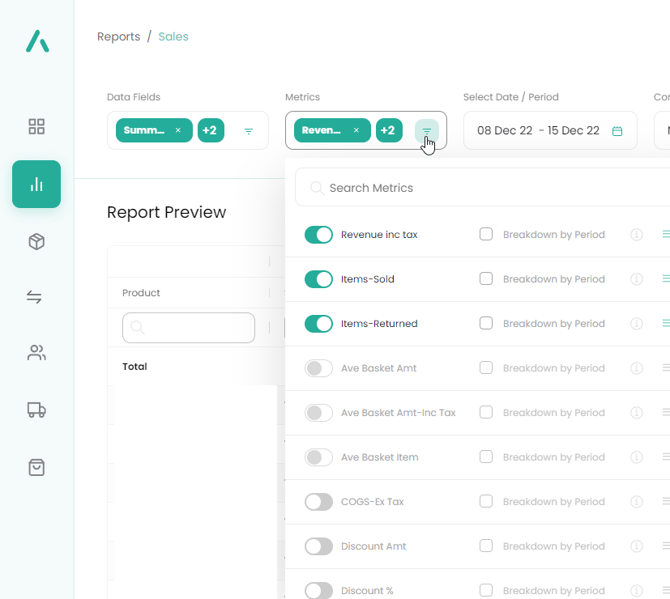This screenshot has width=670, height=599.
Task: Disable the Revenue inc tax toggle
Action: 318,235
